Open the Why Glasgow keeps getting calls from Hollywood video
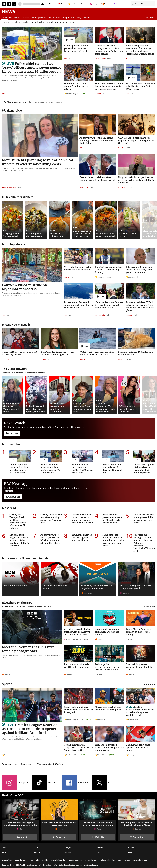This screenshot has height=868, width=157. [x=59, y=395]
